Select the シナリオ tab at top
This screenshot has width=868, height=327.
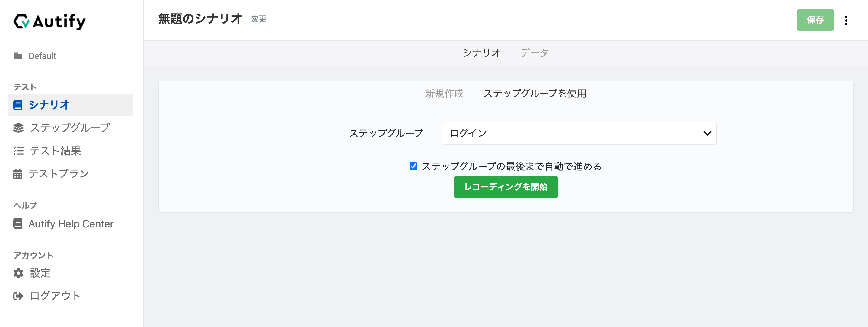pyautogui.click(x=481, y=53)
